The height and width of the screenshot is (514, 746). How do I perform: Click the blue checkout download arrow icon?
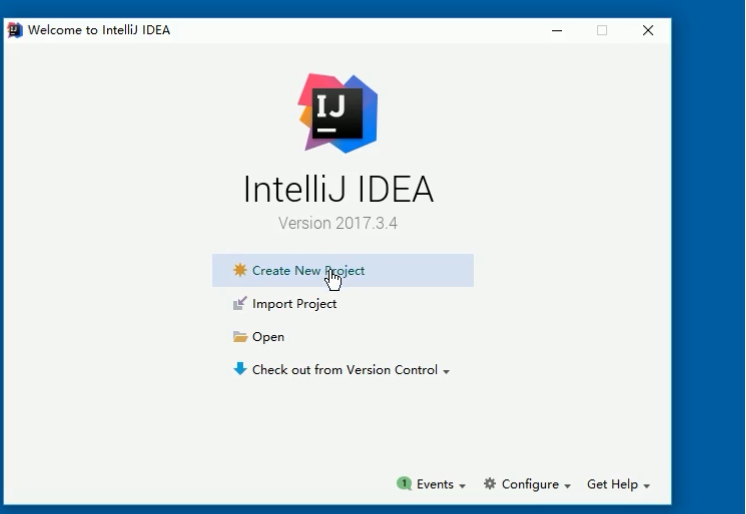coord(240,369)
